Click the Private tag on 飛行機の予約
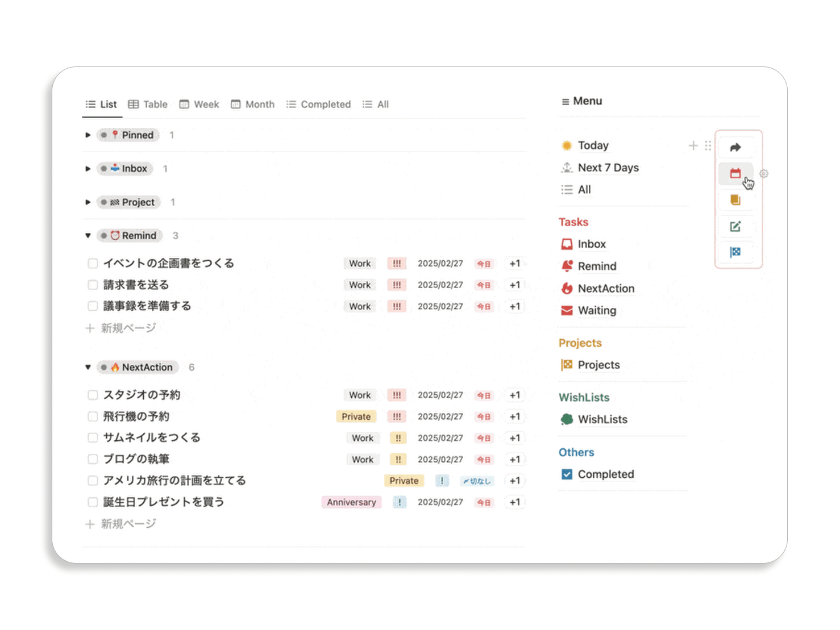Image resolution: width=840 pixels, height=630 pixels. [x=356, y=416]
